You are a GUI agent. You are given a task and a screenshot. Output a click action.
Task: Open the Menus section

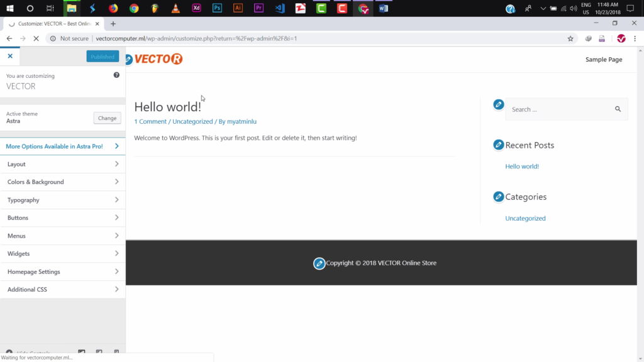(62, 236)
